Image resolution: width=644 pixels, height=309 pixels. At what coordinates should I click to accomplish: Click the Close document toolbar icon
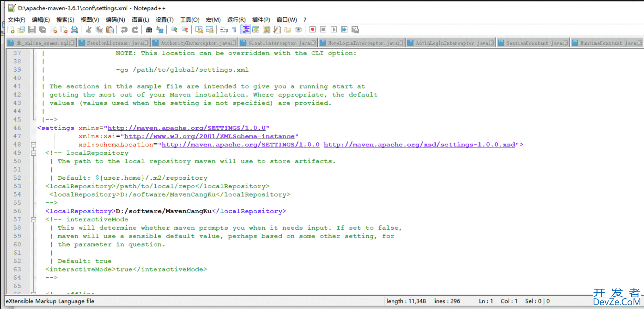53,30
